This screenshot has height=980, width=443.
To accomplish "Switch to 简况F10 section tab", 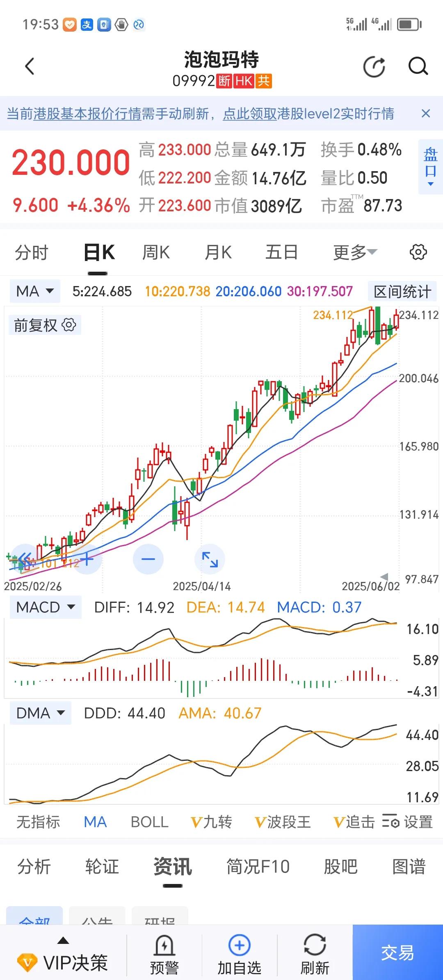I will coord(258,867).
